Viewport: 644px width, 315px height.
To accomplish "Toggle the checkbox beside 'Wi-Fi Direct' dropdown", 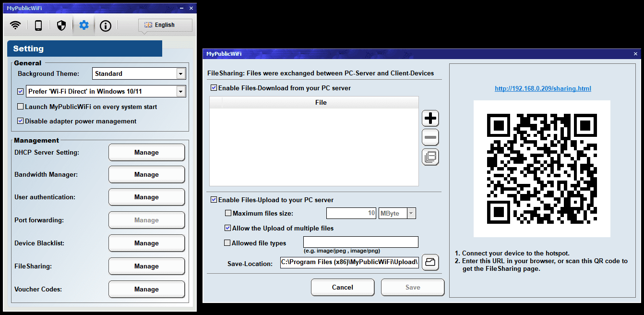I will pos(21,91).
